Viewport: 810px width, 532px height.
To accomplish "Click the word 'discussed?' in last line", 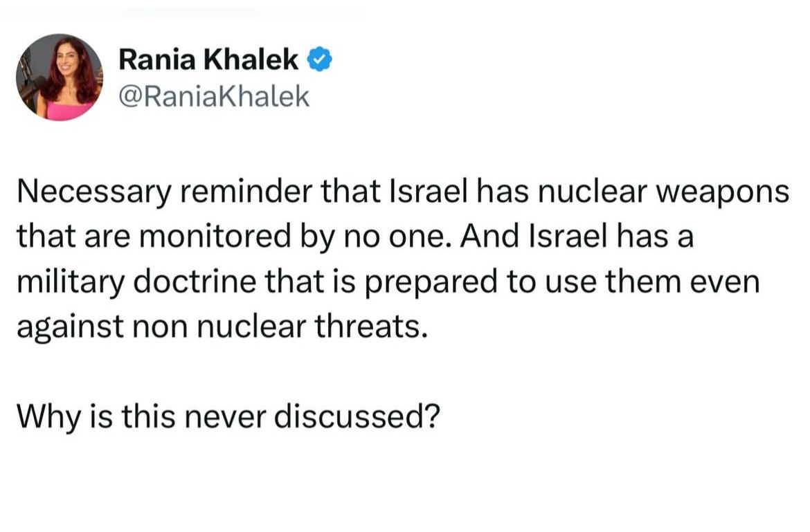I will pos(357,416).
